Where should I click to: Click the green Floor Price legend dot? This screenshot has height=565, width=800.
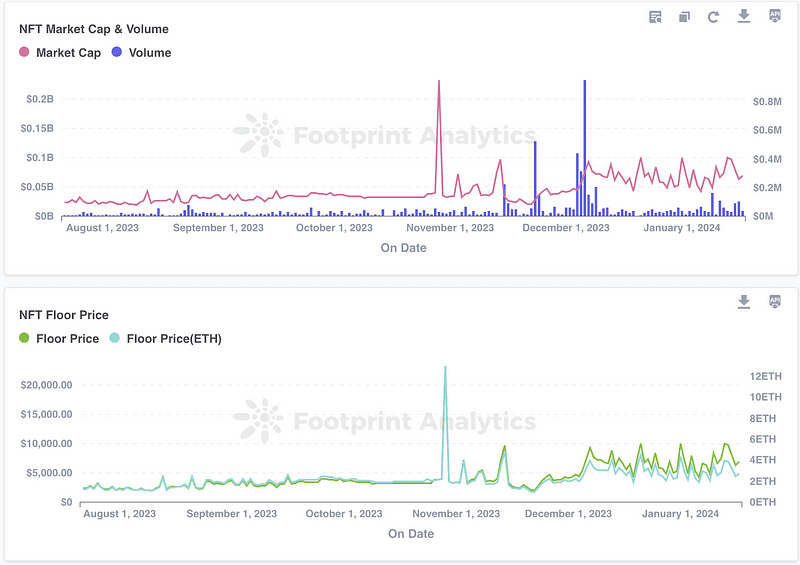(x=24, y=338)
